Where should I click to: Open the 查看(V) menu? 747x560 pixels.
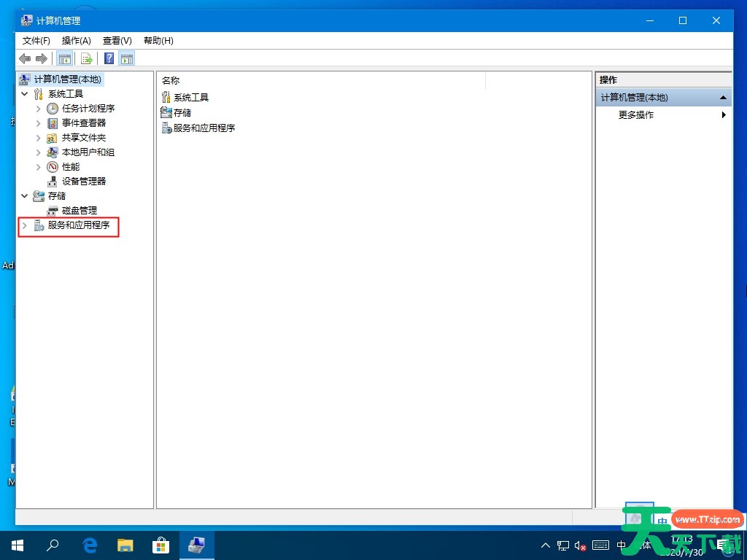tap(117, 41)
